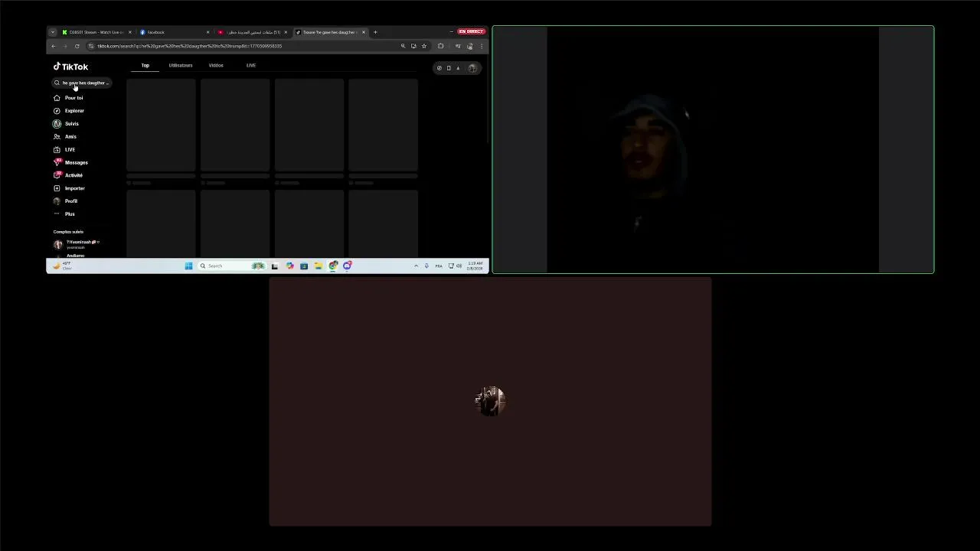This screenshot has width=980, height=551.
Task: Open the Explorer section
Action: pos(69,111)
